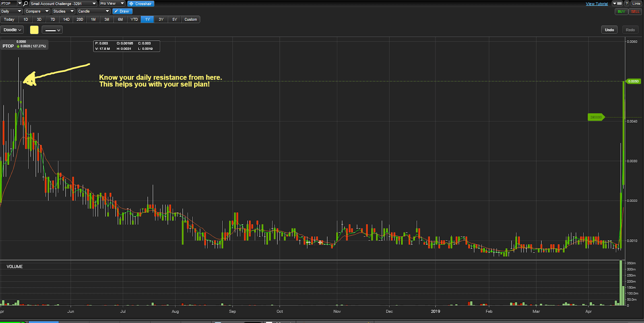Click the 0.0050 current price label
The width and height of the screenshot is (644, 323).
click(x=633, y=81)
